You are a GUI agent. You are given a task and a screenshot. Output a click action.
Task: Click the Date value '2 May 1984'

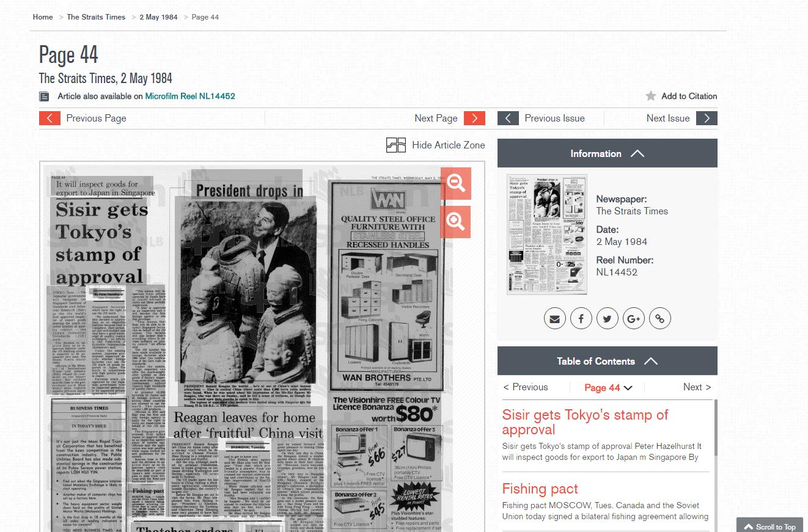point(622,242)
